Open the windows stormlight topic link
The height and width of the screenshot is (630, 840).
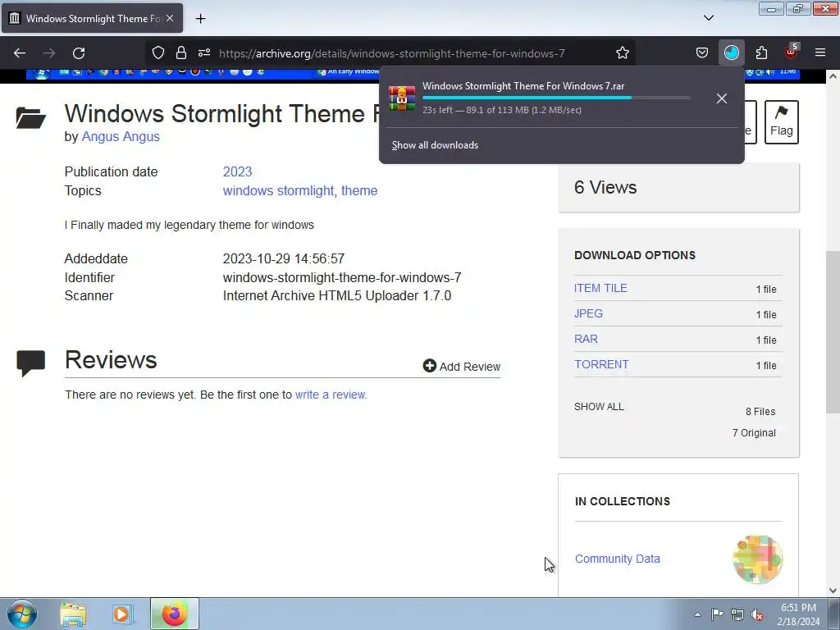pyautogui.click(x=278, y=190)
